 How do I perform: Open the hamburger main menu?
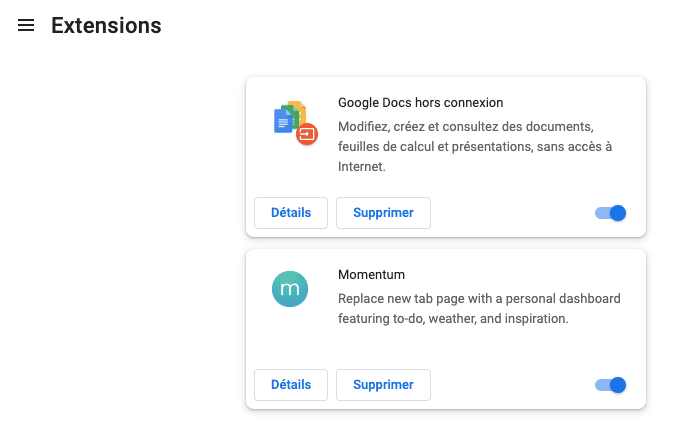pos(26,25)
